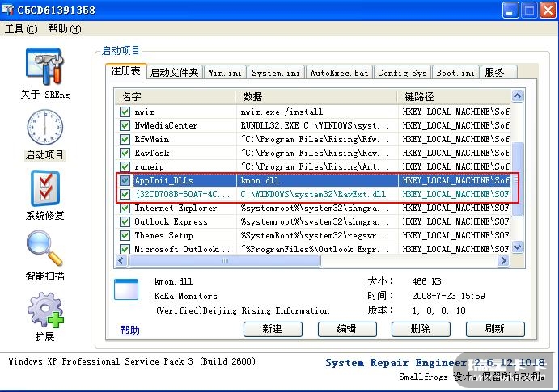Switch to the System.ini tab

pyautogui.click(x=276, y=73)
